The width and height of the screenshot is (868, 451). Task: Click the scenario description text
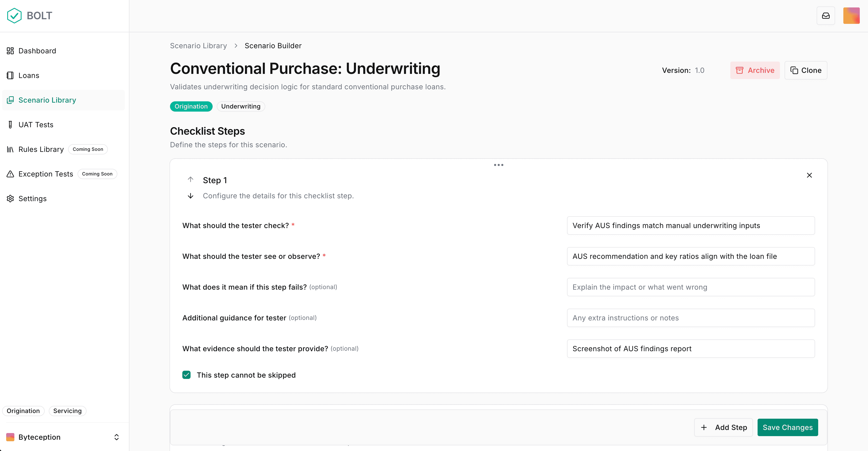click(308, 87)
